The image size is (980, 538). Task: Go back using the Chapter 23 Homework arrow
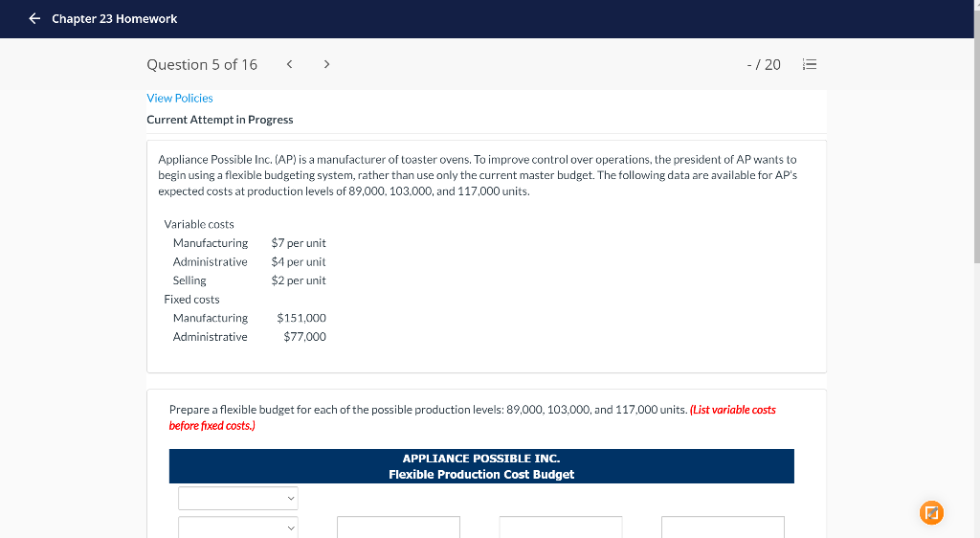click(34, 19)
